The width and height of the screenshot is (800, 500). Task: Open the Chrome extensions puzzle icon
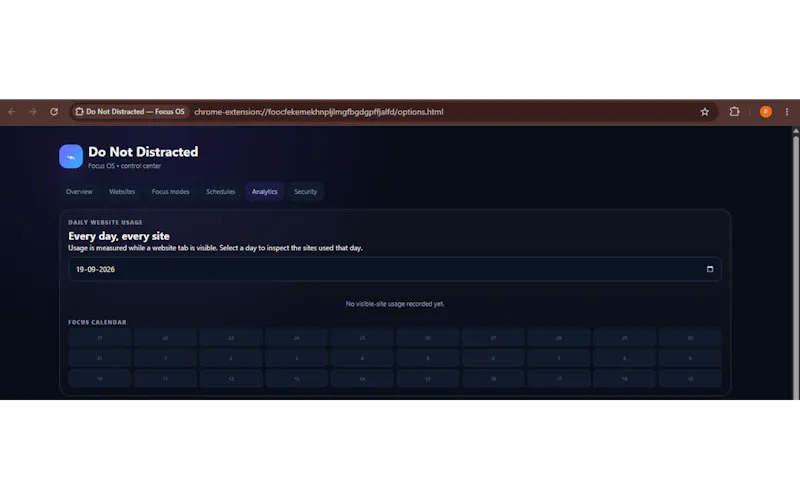734,111
